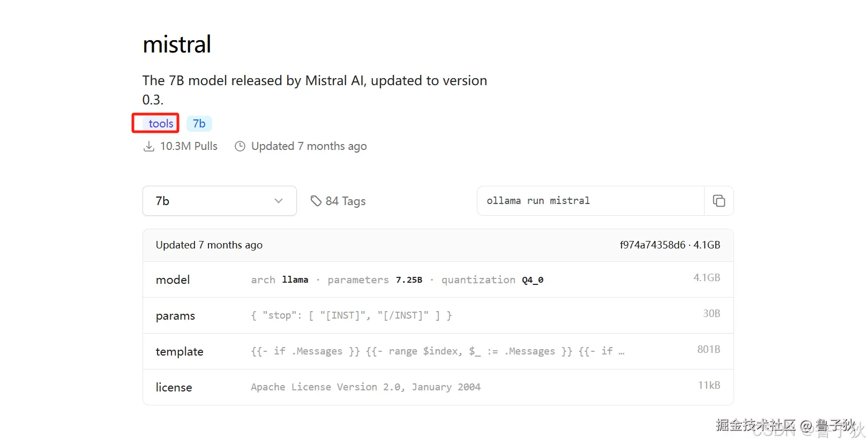868x445 pixels.
Task: Click the stop parameters JSON text
Action: (351, 315)
